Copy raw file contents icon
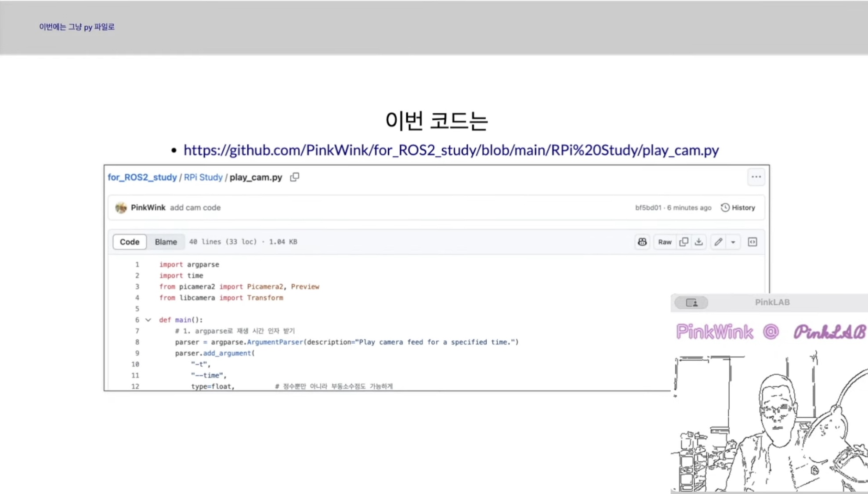868x494 pixels. (684, 242)
